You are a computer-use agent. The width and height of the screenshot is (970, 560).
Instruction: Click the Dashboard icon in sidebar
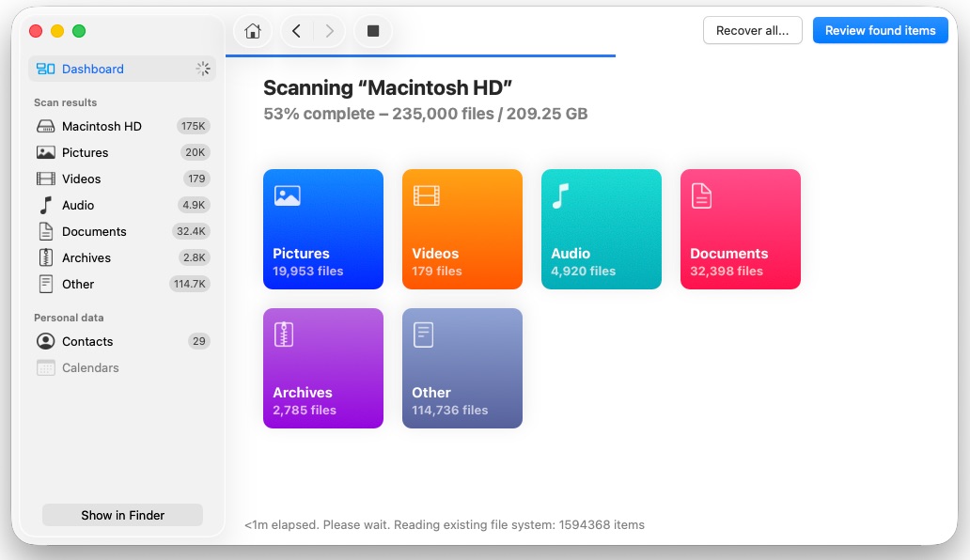(x=45, y=69)
